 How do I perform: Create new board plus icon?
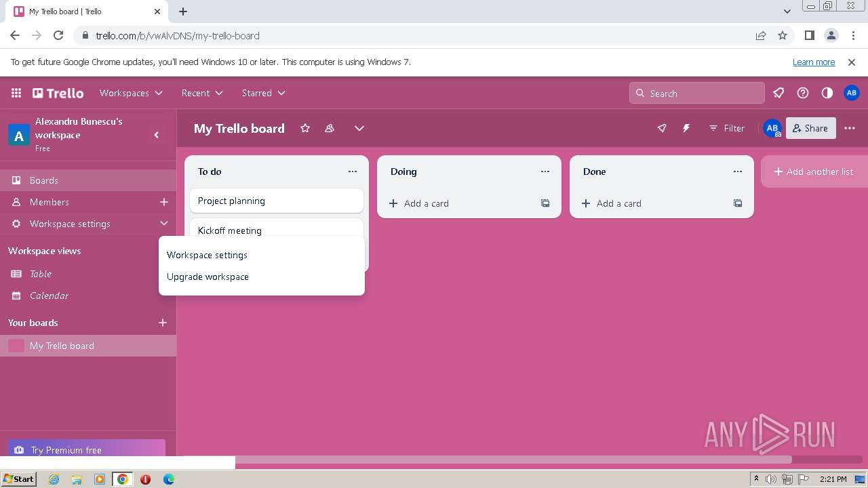(x=163, y=323)
